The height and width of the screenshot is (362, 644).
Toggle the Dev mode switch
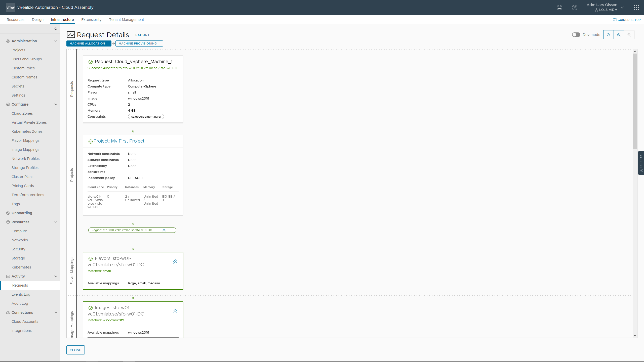[576, 35]
